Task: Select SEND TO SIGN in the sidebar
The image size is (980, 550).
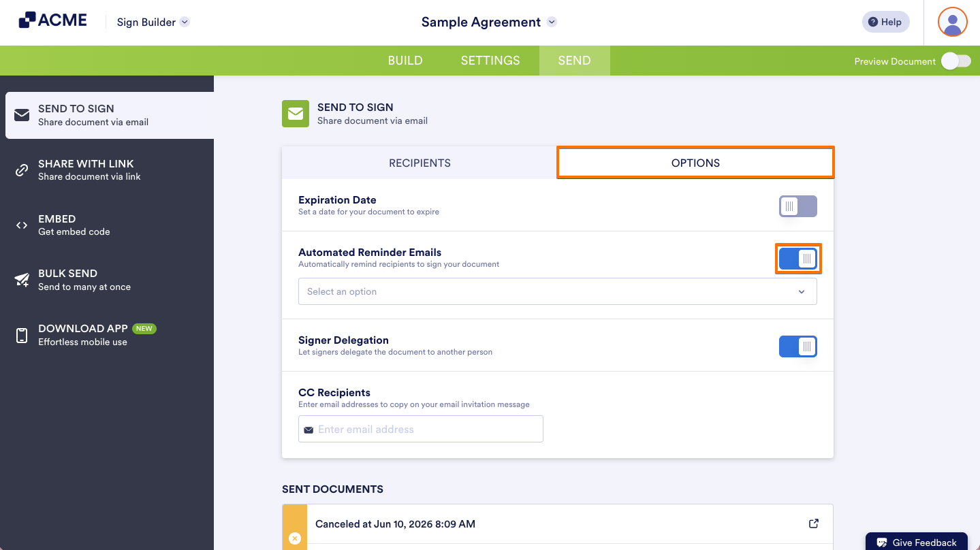Action: [110, 115]
